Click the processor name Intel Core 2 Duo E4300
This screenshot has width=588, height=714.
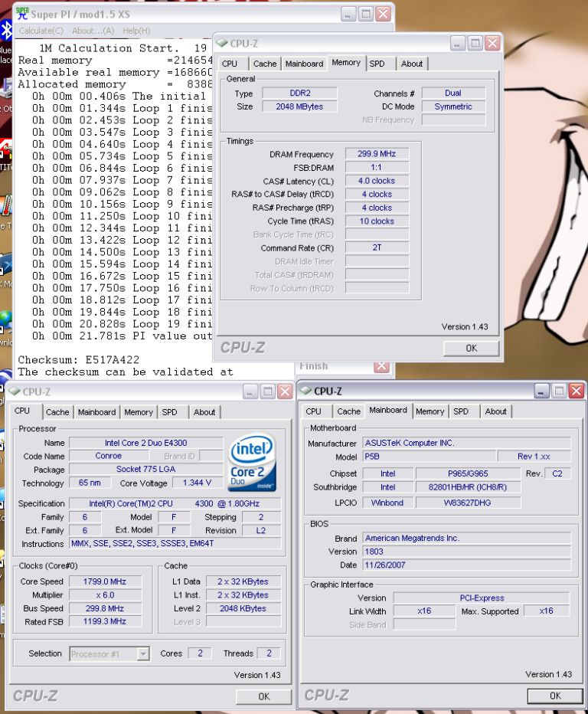145,443
